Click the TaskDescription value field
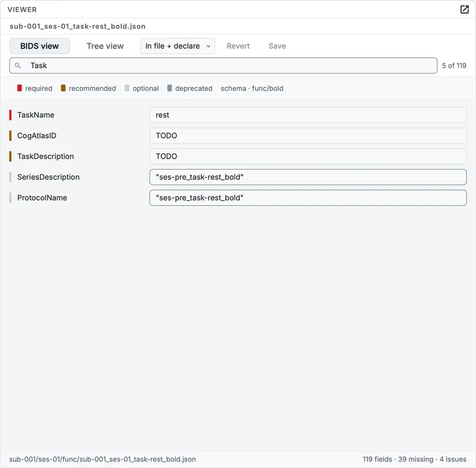The width and height of the screenshot is (476, 468). (x=308, y=156)
